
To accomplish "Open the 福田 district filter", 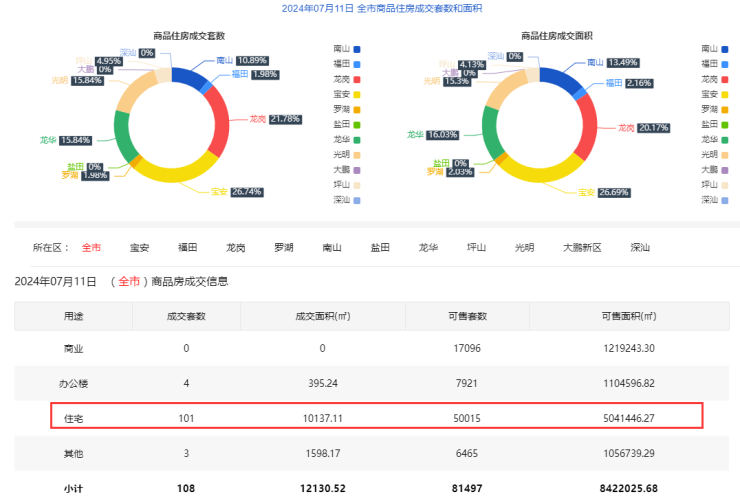I will tap(187, 247).
